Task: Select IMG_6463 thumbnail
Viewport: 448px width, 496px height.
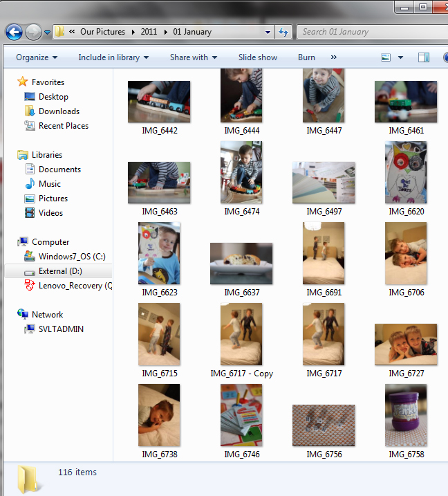Action: tap(159, 183)
